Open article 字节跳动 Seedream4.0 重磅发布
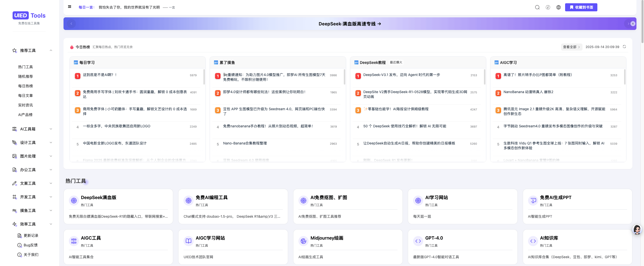Viewport: 644px width, 266px height. [x=553, y=126]
